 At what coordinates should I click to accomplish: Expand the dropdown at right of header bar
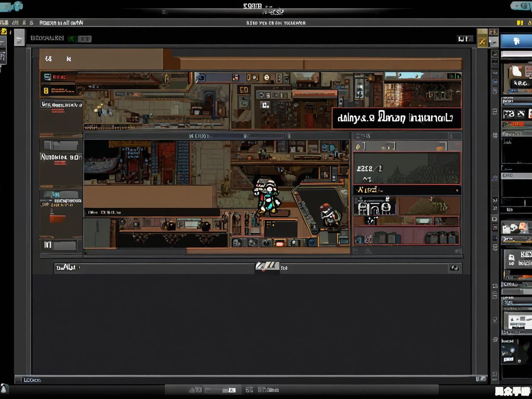(x=465, y=39)
